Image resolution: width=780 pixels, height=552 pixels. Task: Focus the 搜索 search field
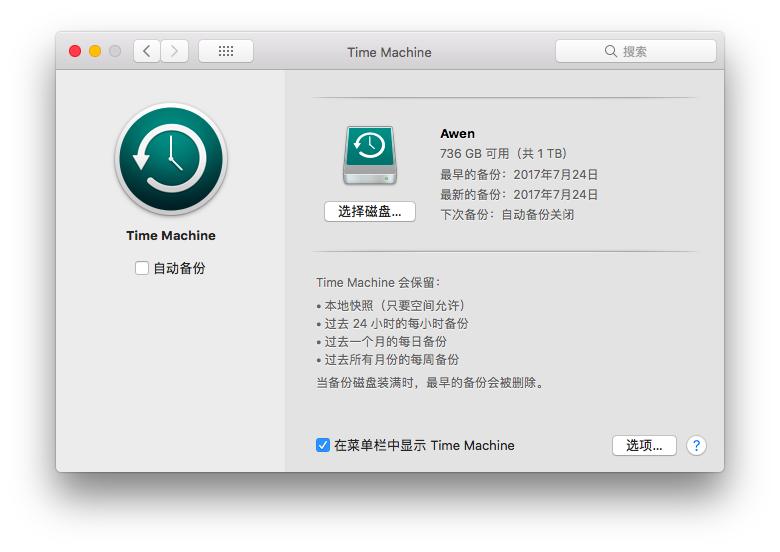[x=636, y=51]
